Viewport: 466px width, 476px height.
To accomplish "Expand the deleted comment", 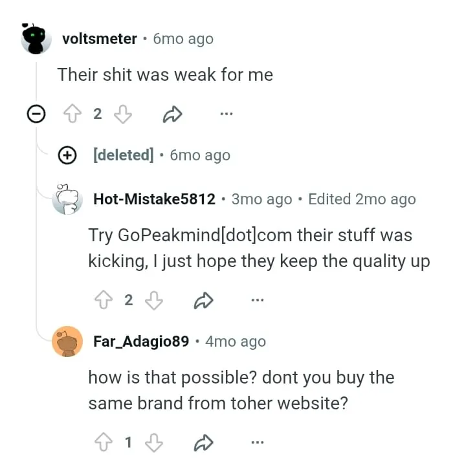I will 67,155.
